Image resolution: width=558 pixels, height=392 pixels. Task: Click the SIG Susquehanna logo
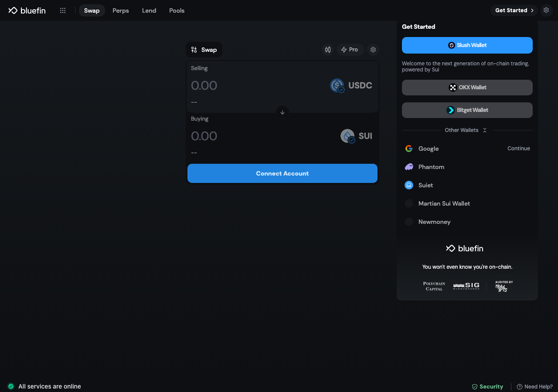pos(466,286)
